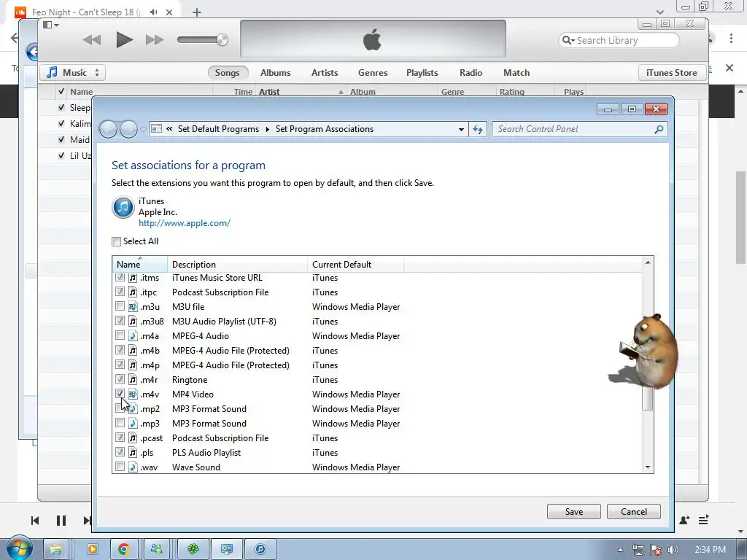
Task: Click the Control Panel search magnifier icon
Action: (659, 129)
